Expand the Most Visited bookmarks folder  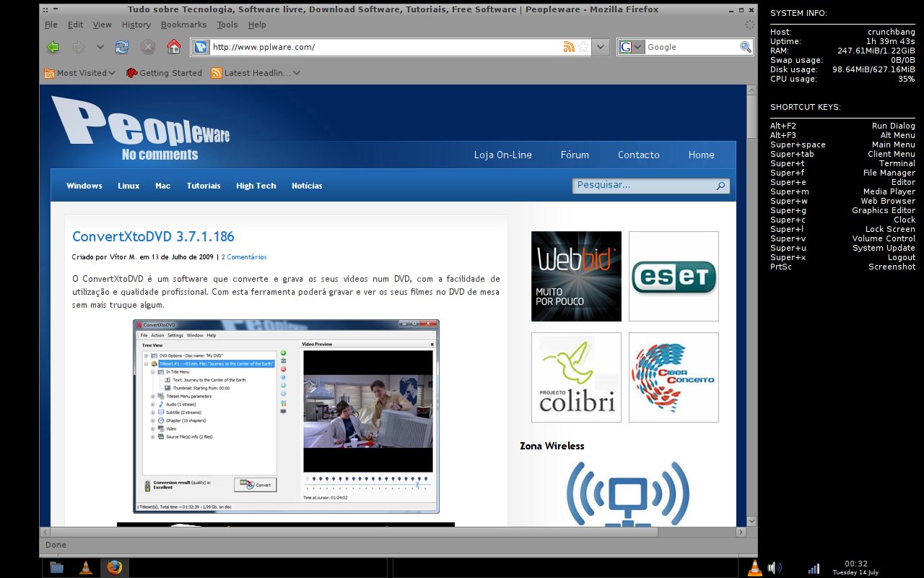[x=79, y=73]
